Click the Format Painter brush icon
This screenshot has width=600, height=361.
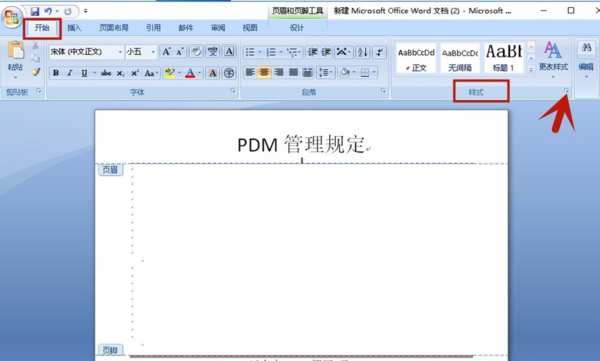coord(36,72)
